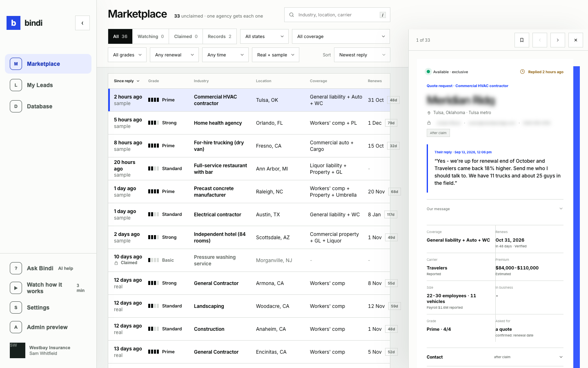Select the Home health agency row
Image resolution: width=588 pixels, height=368 pixels.
click(249, 123)
